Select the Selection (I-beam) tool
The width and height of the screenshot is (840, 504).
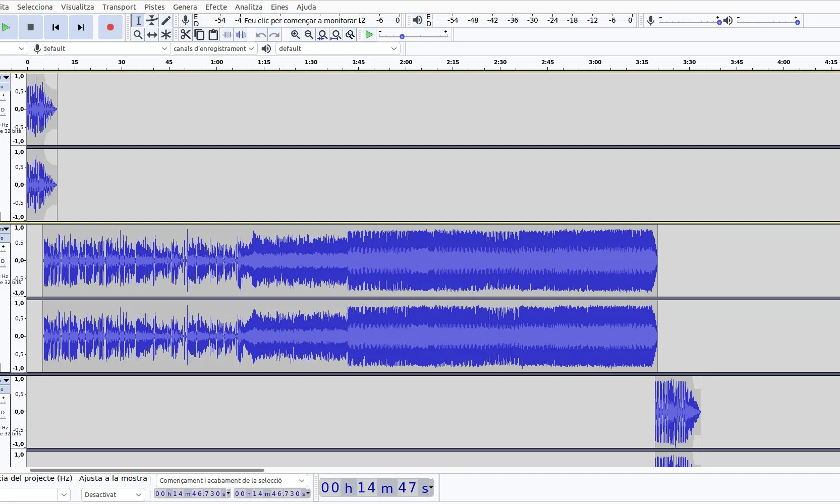pyautogui.click(x=138, y=20)
